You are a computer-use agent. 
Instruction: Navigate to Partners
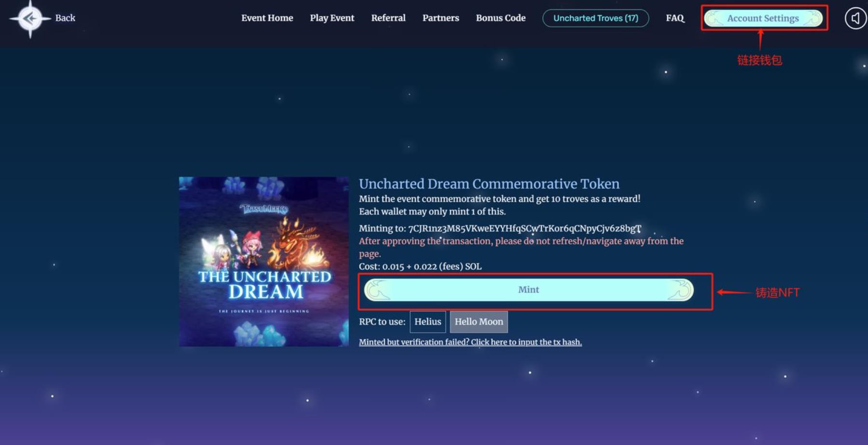pyautogui.click(x=441, y=18)
